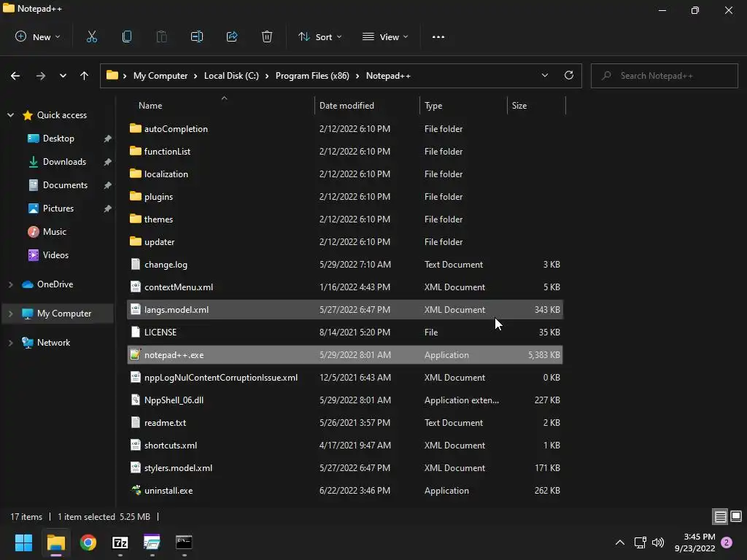Go up one folder level arrow

[x=85, y=76]
